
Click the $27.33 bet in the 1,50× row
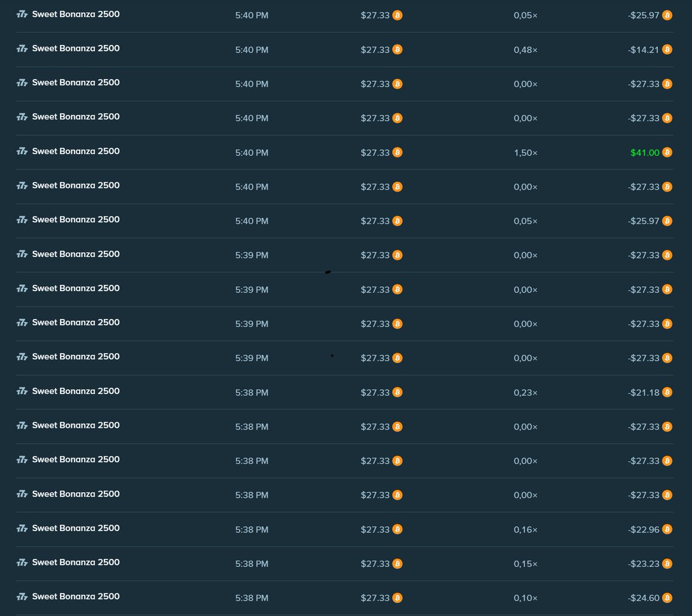pos(375,153)
